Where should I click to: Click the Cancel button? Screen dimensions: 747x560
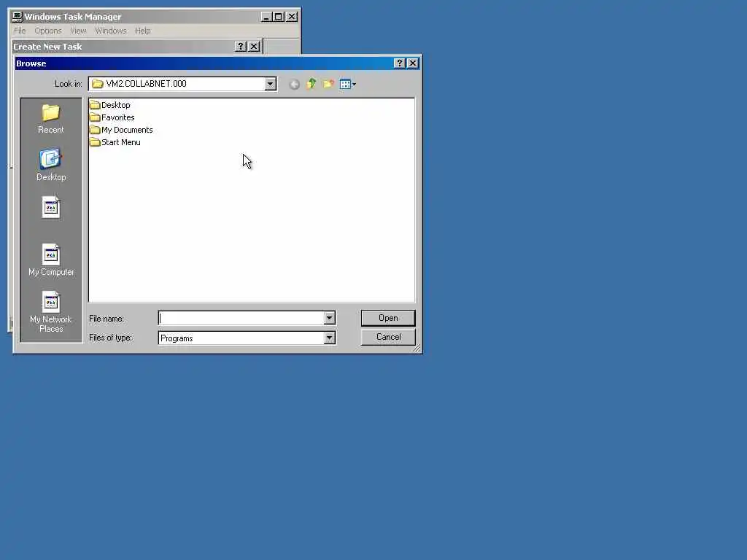pos(388,337)
